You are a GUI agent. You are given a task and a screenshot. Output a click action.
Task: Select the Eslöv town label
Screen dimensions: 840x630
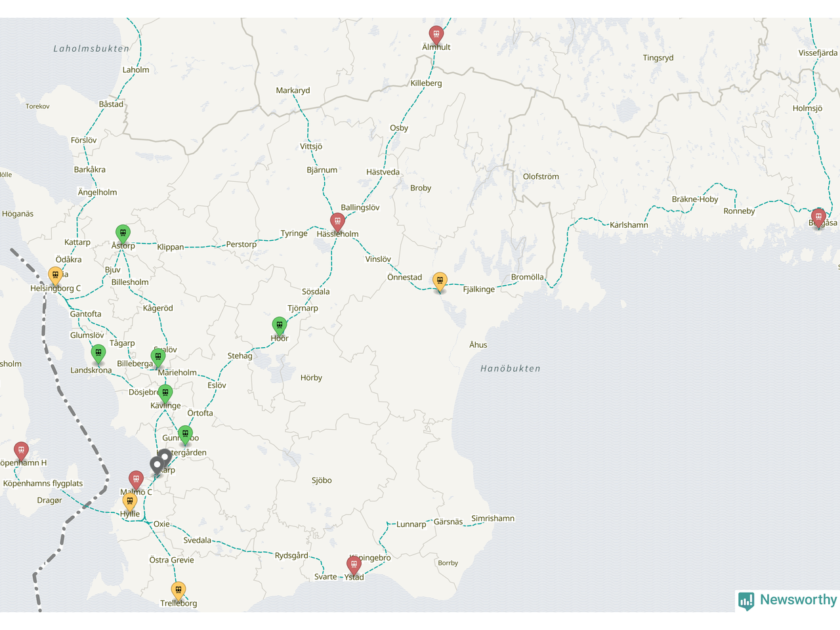pos(217,385)
